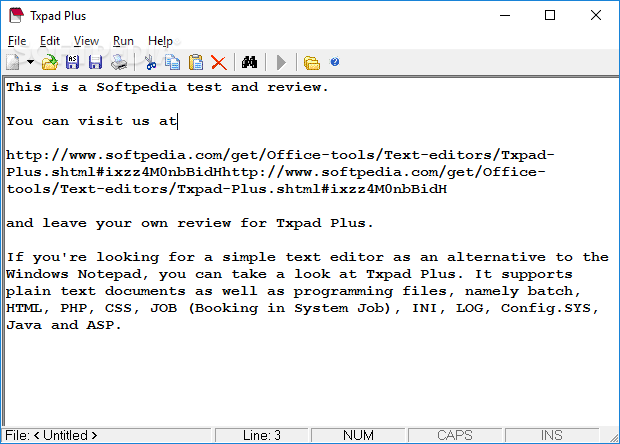The height and width of the screenshot is (444, 620).
Task: Click the Run play arrow icon
Action: [x=281, y=62]
